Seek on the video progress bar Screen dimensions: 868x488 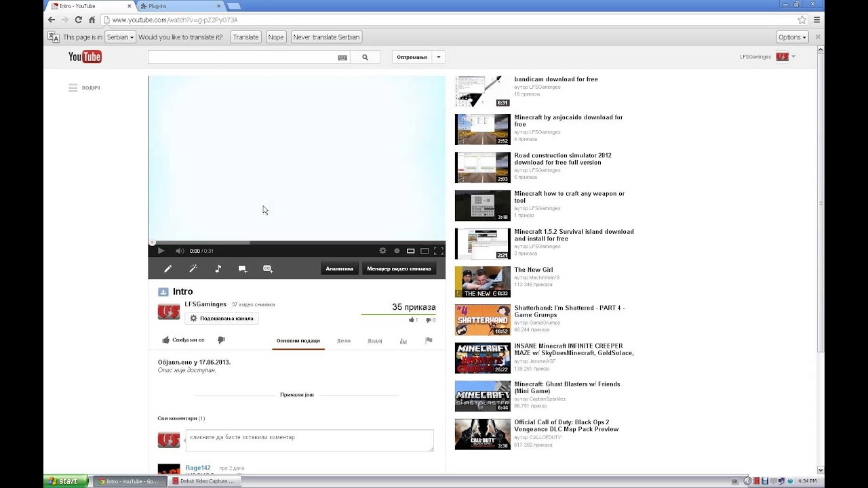297,242
